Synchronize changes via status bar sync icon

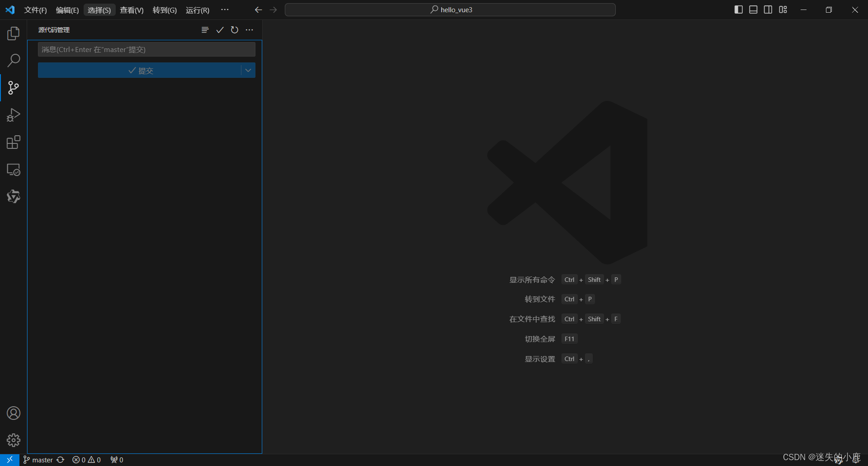point(61,460)
